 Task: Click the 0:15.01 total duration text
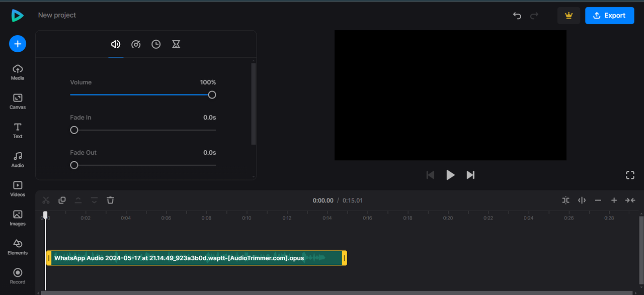point(353,200)
